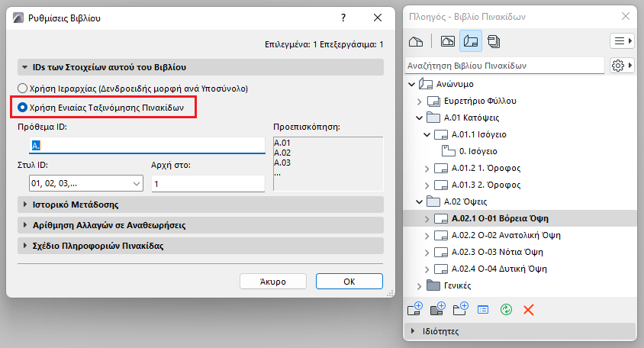
Task: Collapse IDs των Στοιχείων αυτού του Βιβλίου section
Action: pos(201,67)
